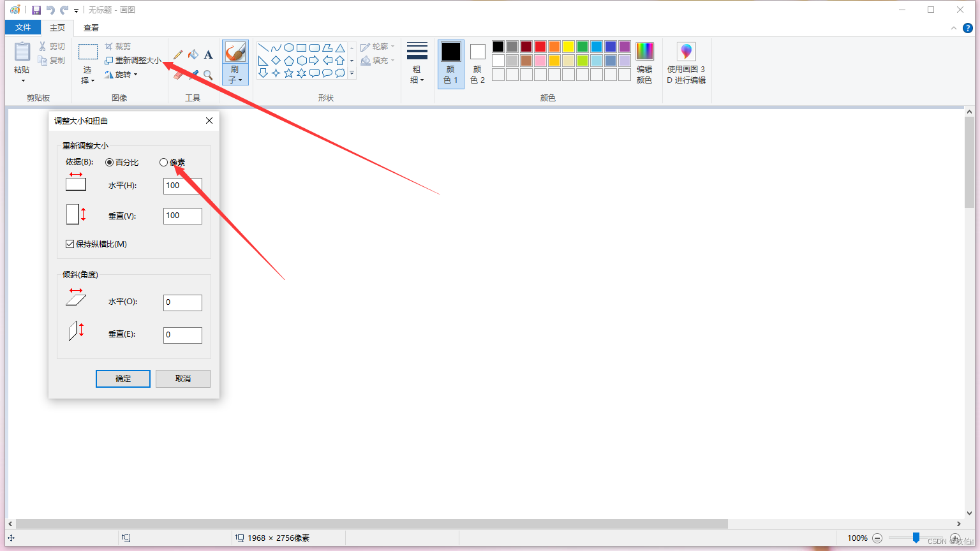The height and width of the screenshot is (551, 980).
Task: Click the Cancel button in dialog
Action: [183, 379]
